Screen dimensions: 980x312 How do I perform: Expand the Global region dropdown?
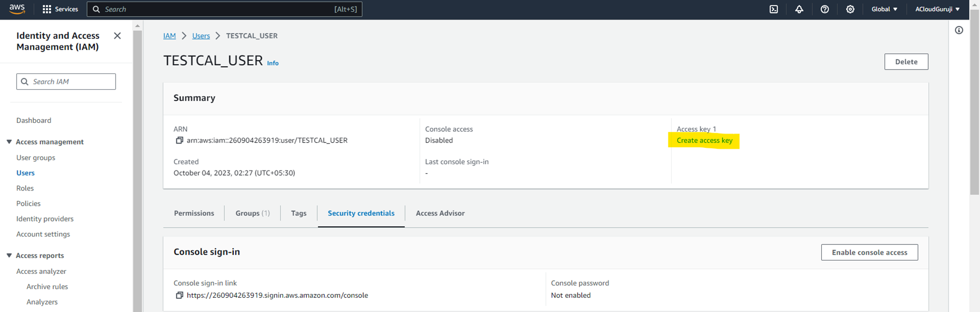pyautogui.click(x=884, y=9)
